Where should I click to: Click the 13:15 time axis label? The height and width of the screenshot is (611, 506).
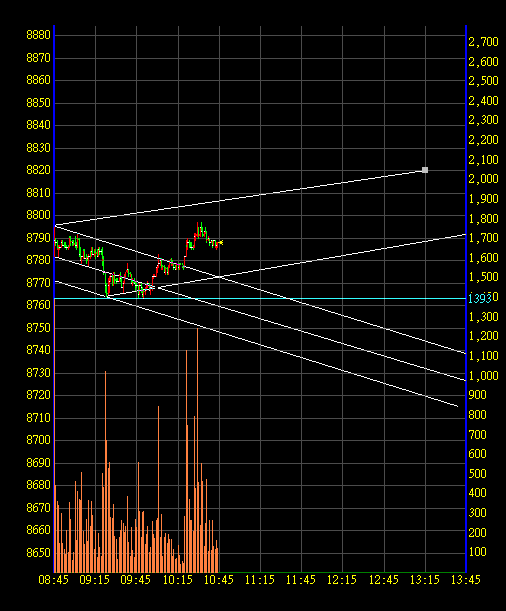pyautogui.click(x=425, y=580)
